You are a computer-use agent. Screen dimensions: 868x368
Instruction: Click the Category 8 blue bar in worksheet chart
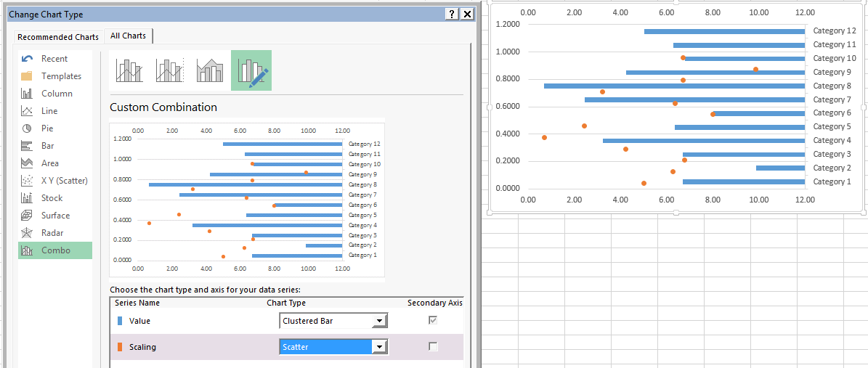click(674, 86)
